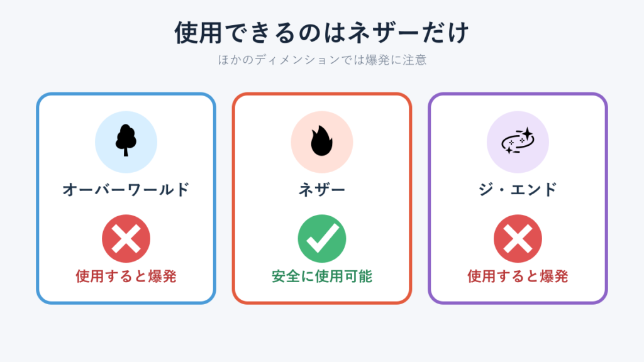Click 使用すると爆発 text in The End card

click(518, 277)
